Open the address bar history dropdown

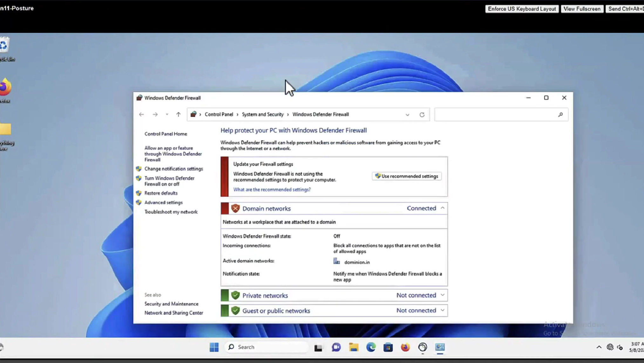[407, 115]
